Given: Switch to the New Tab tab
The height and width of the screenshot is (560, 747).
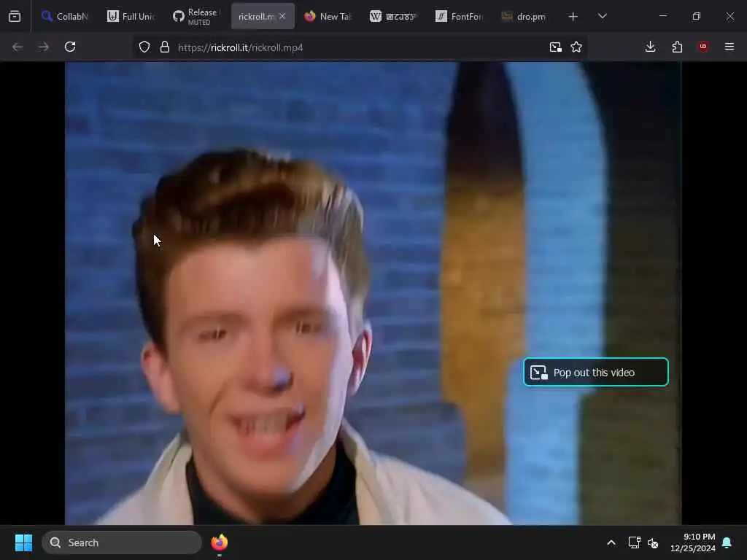Looking at the screenshot, I should [x=328, y=17].
